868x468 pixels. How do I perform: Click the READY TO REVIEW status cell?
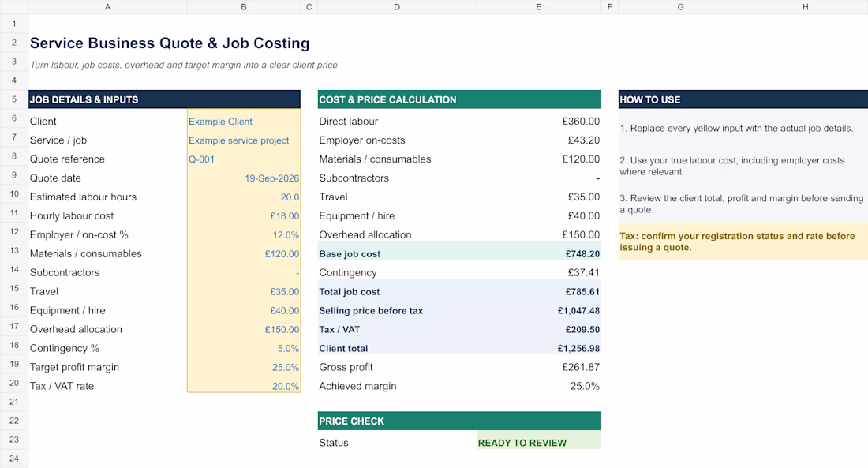click(x=539, y=443)
